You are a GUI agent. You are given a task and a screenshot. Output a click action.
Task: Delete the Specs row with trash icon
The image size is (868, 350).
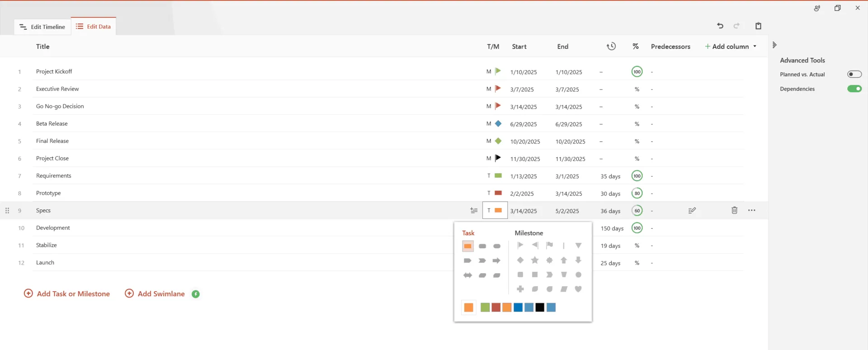click(734, 210)
